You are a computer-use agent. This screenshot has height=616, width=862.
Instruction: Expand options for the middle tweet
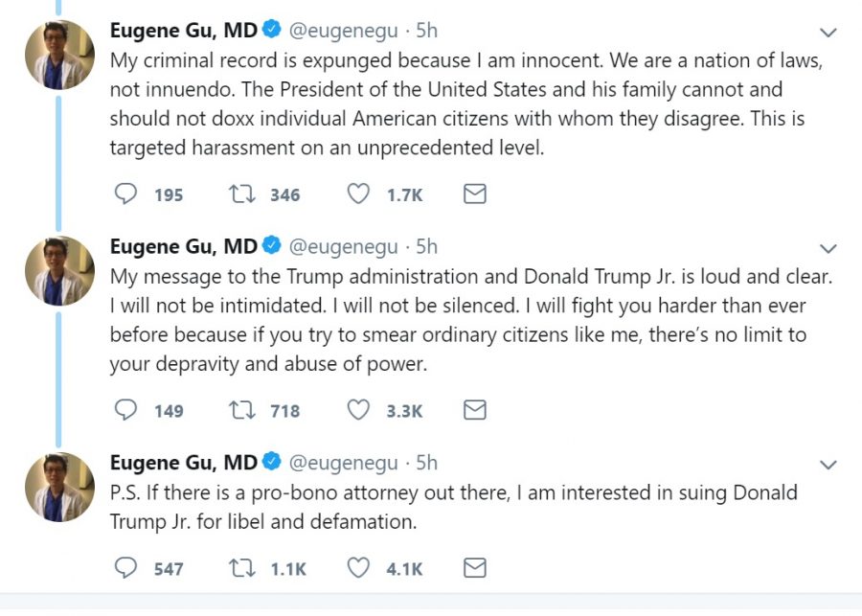click(x=828, y=247)
